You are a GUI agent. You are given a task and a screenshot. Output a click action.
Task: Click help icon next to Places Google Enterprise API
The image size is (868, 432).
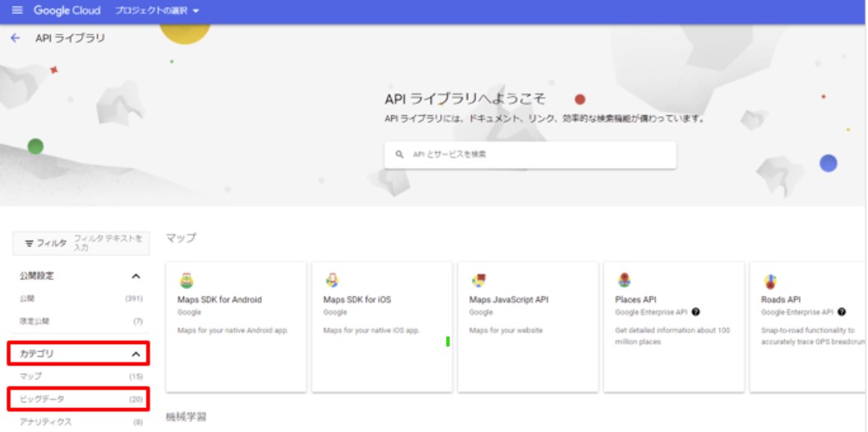tap(696, 313)
